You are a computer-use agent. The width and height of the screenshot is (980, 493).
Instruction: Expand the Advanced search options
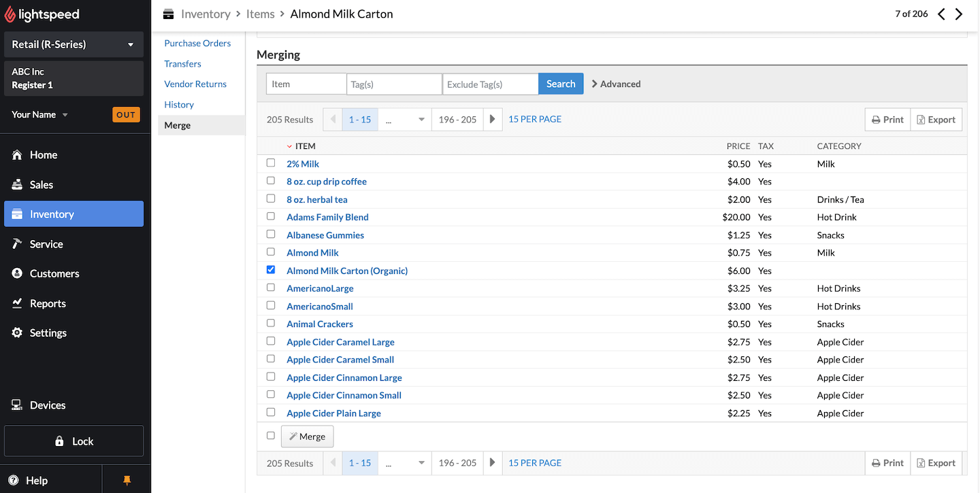pyautogui.click(x=616, y=84)
